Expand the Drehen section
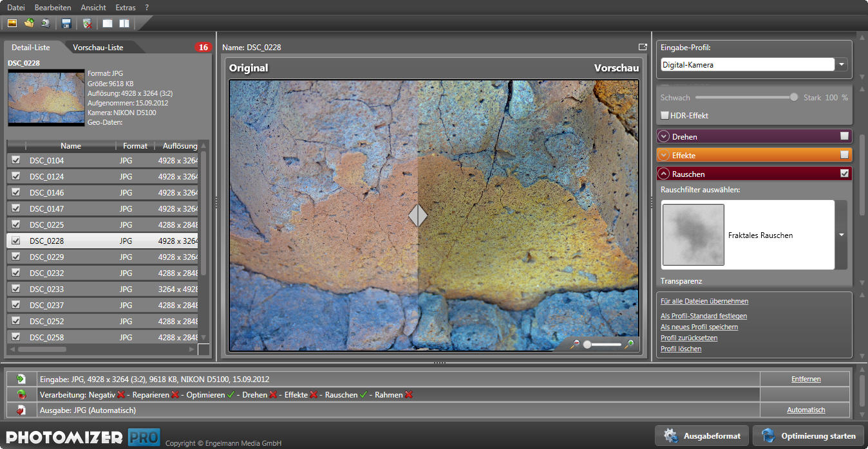Viewport: 868px width, 449px height. click(664, 136)
